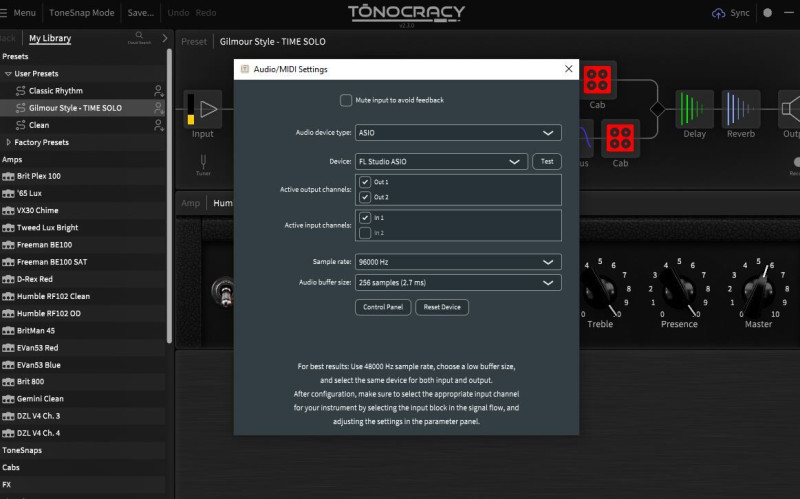Uncheck the Out 1 output channel

365,182
